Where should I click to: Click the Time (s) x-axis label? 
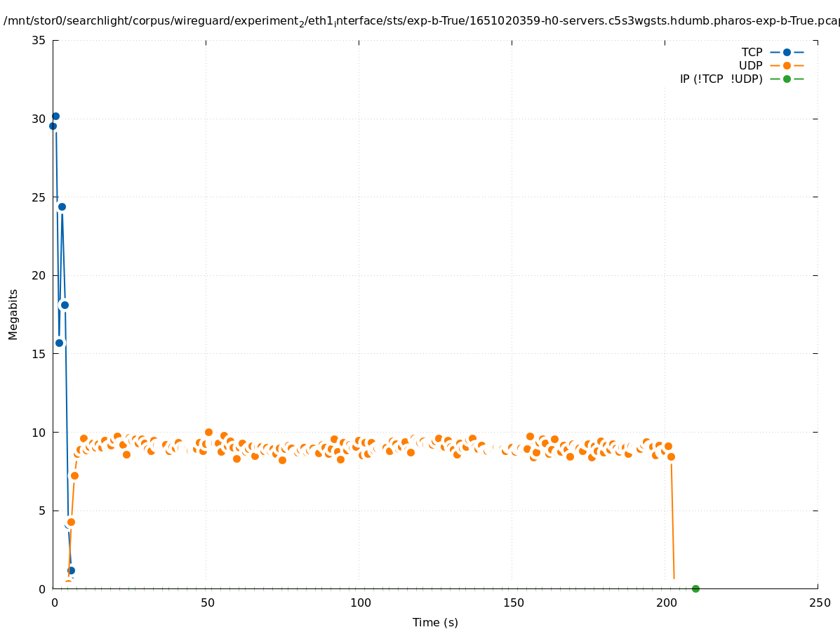pos(435,622)
